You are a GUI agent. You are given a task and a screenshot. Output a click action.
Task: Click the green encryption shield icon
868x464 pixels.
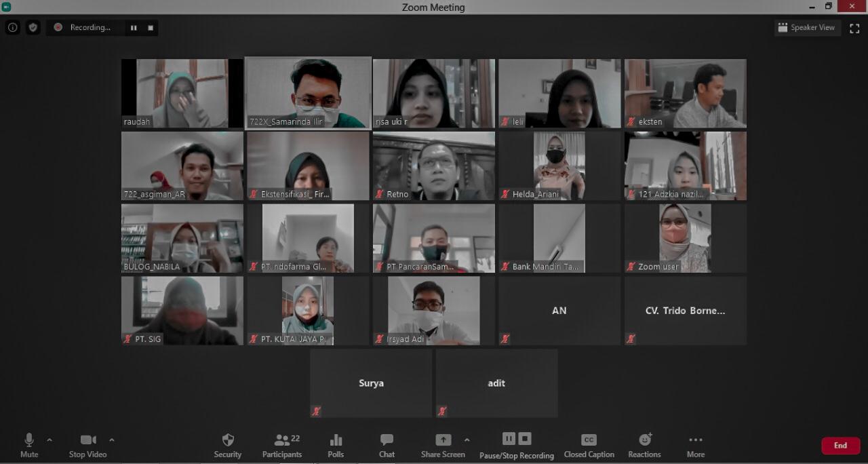[33, 28]
